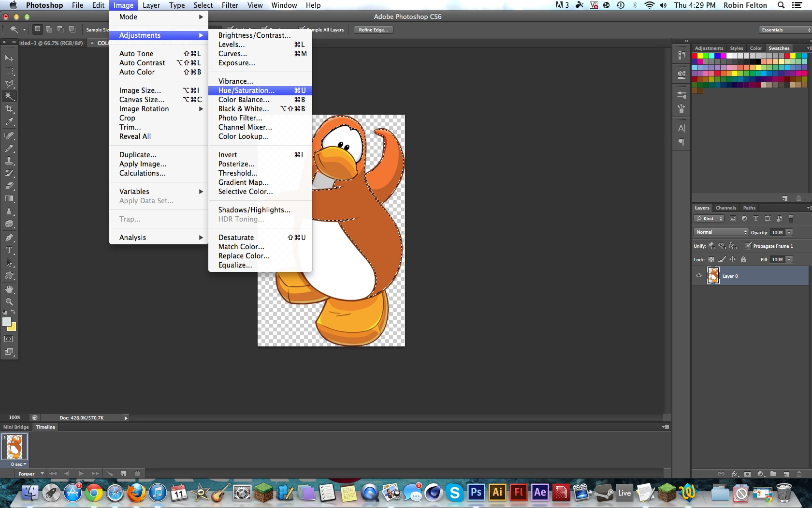This screenshot has height=508, width=812.
Task: Toggle the lock transparent pixels button
Action: tap(711, 260)
